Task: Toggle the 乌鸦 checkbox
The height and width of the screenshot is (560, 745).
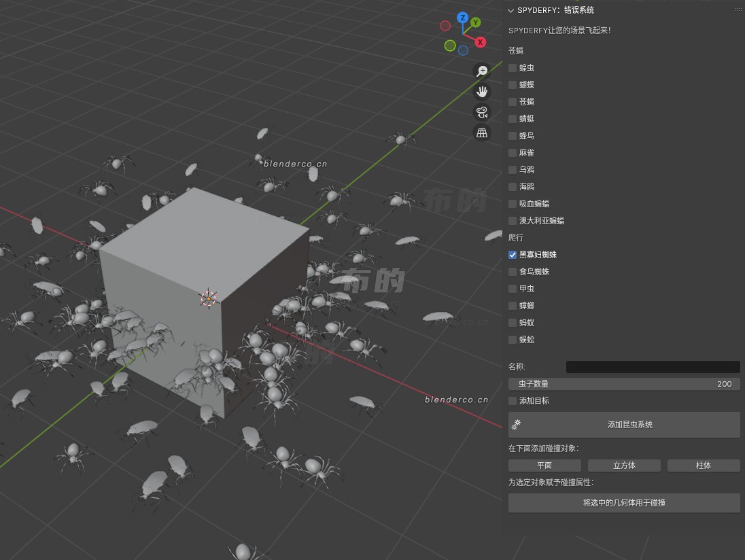Action: (x=513, y=170)
